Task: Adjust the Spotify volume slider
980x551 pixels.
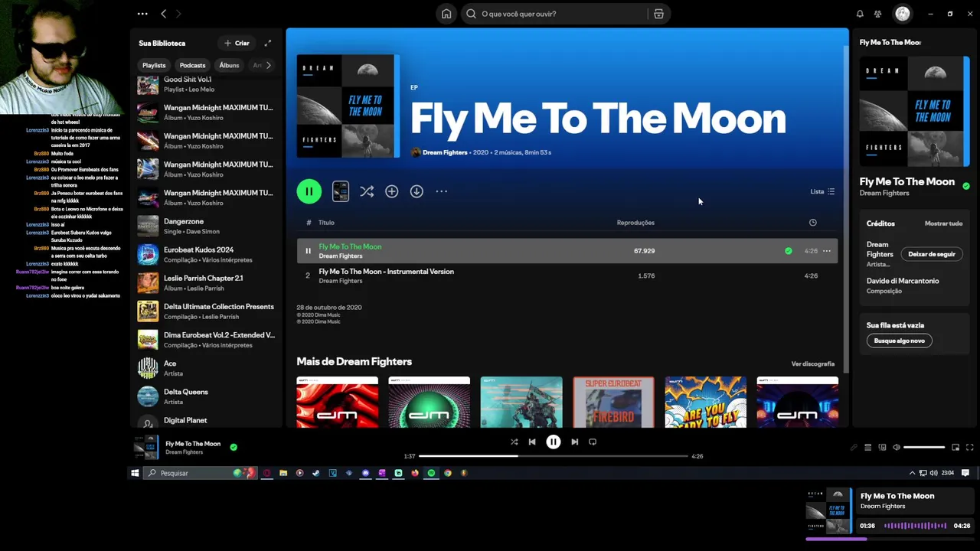Action: (924, 447)
